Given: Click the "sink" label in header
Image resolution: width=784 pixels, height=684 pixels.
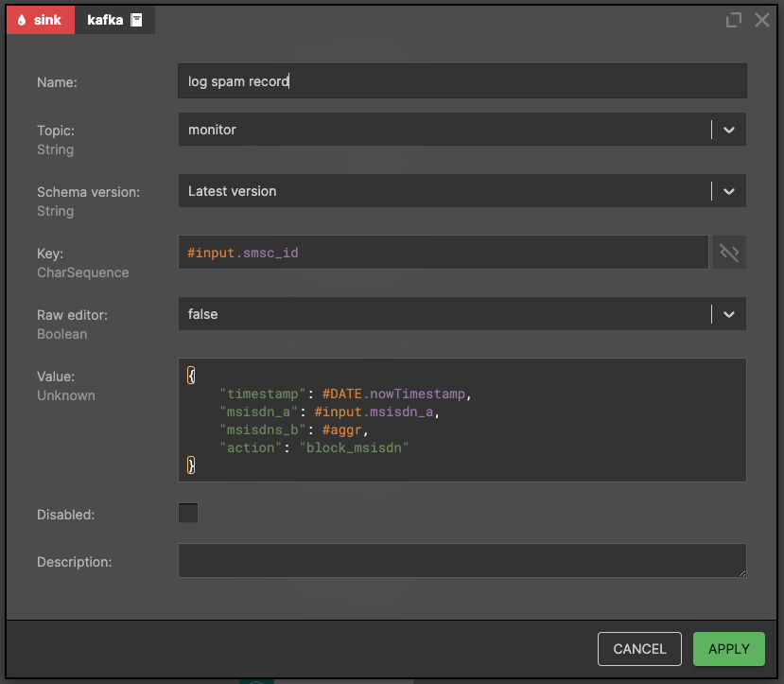Looking at the screenshot, I should point(47,20).
